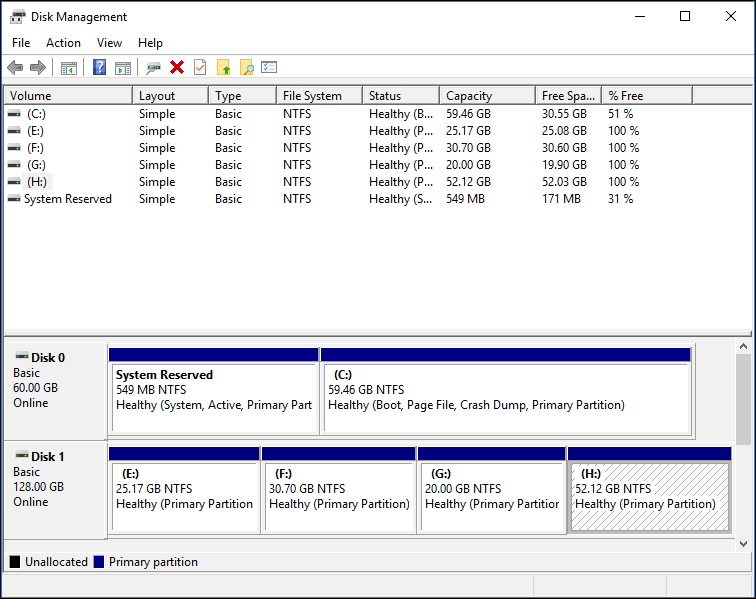The width and height of the screenshot is (756, 599).
Task: Click the Healthy (B... status cell
Action: click(x=401, y=114)
